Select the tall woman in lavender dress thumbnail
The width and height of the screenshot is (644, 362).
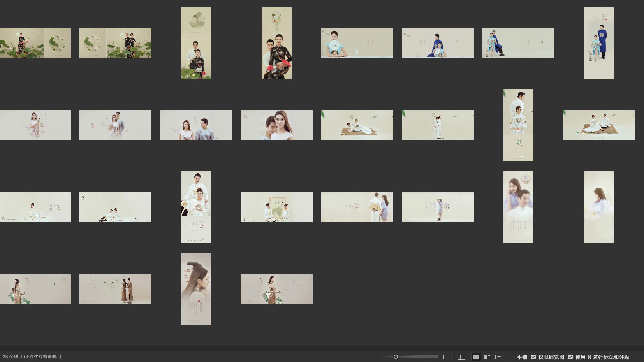[599, 207]
